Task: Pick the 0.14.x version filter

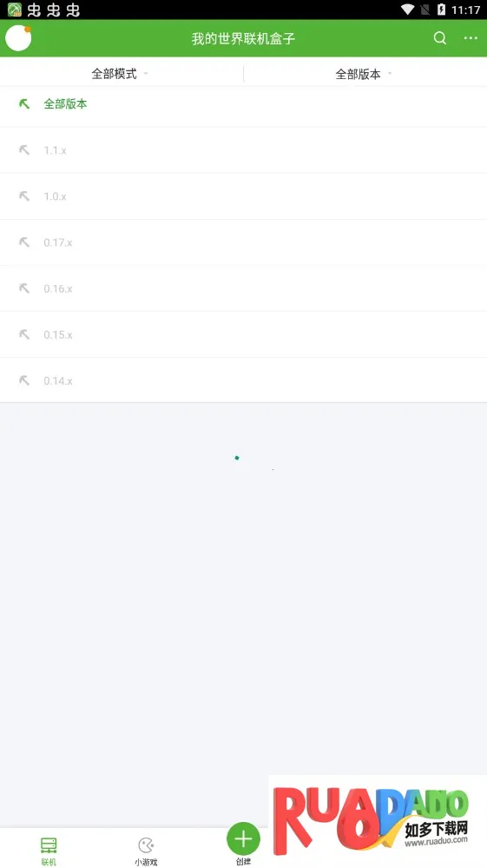Action: click(243, 381)
